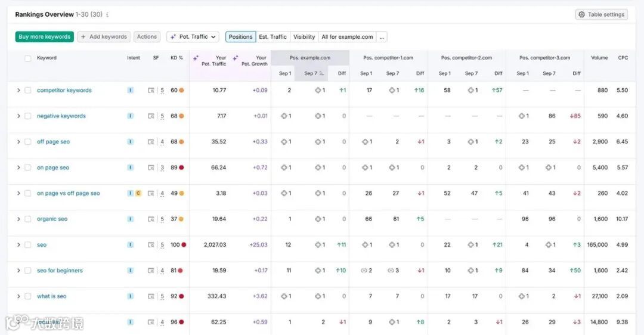Click sparkle icon beside Your Pot. Growth header
This screenshot has width=644, height=335.
tap(236, 58)
